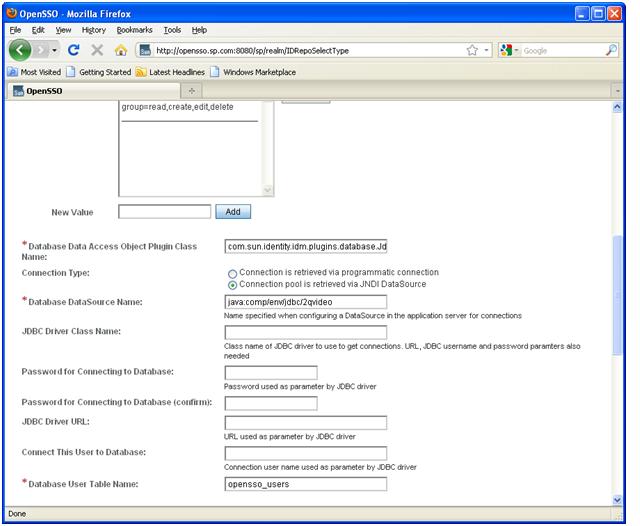
Task: Open the File menu
Action: pos(15,30)
